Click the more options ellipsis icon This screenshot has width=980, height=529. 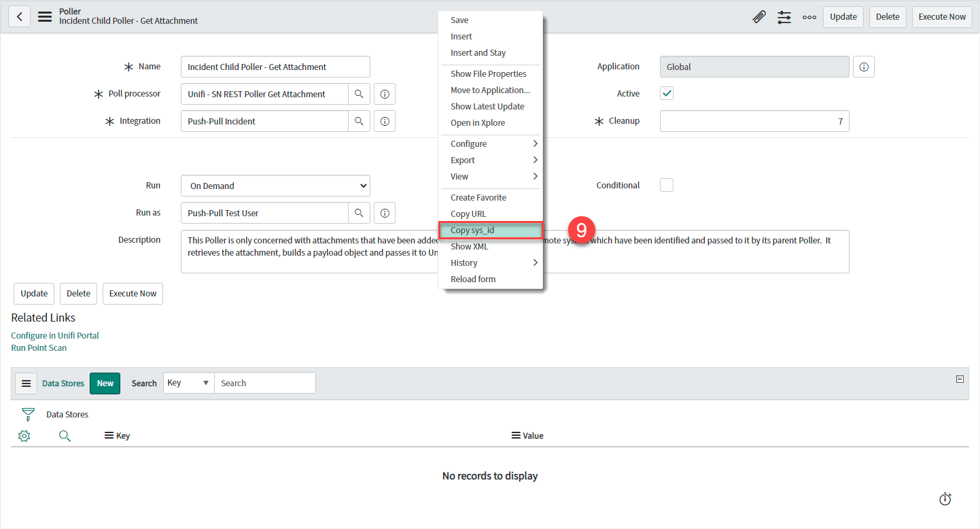coord(809,16)
